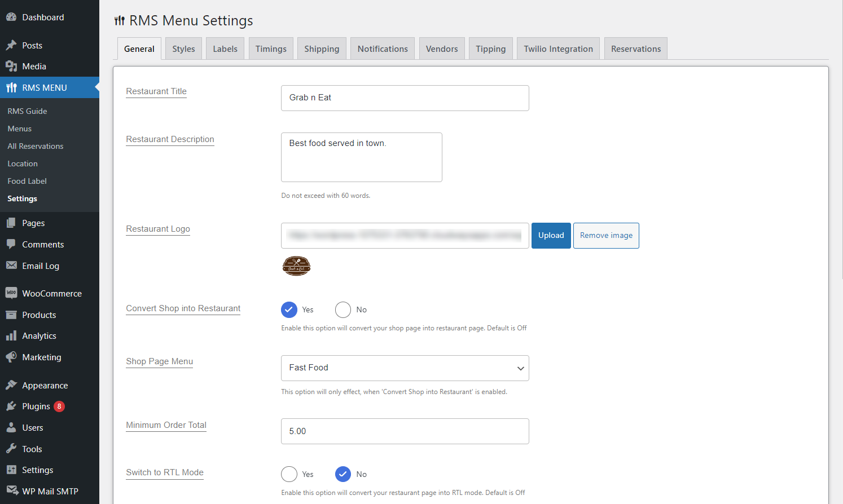This screenshot has height=504, width=843.
Task: Select Yes for Switch to RTL Mode
Action: click(289, 474)
